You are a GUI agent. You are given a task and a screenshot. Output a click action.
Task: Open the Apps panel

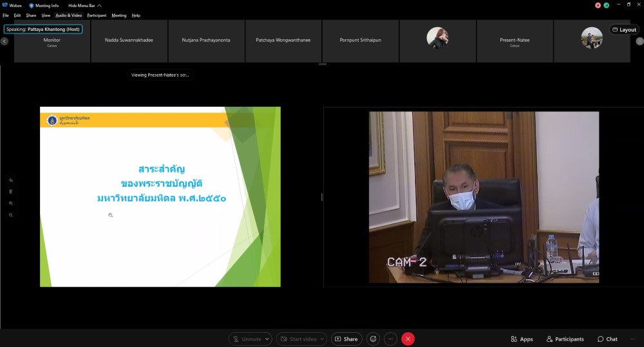[522, 339]
